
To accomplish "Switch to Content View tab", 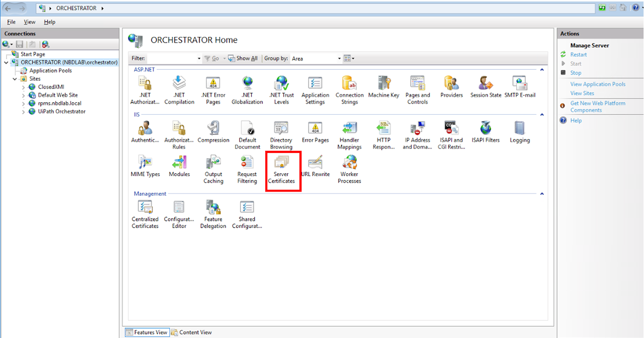I will 191,333.
